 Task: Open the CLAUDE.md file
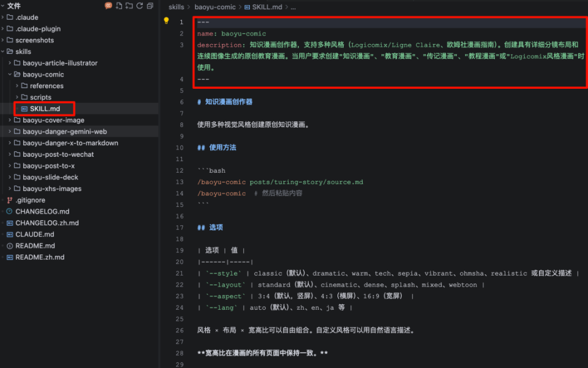tap(33, 234)
